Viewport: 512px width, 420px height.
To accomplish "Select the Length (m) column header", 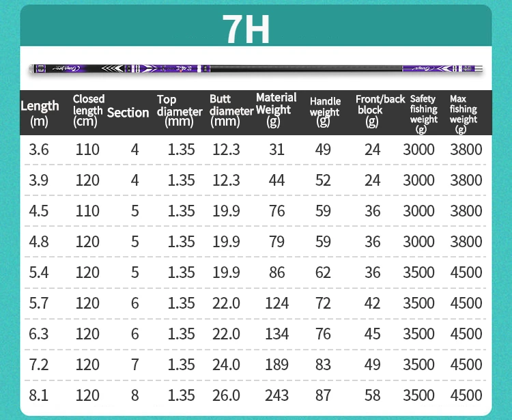I will pos(40,113).
